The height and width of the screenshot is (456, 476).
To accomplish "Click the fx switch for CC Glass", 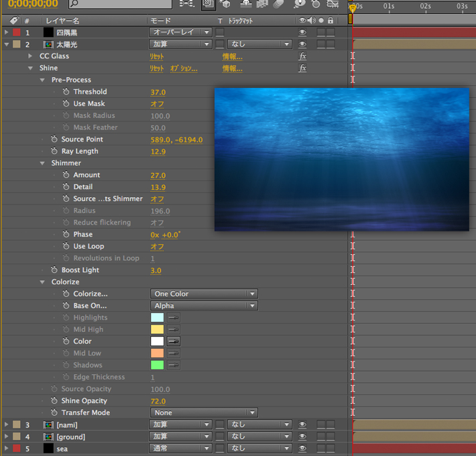I will [x=302, y=56].
